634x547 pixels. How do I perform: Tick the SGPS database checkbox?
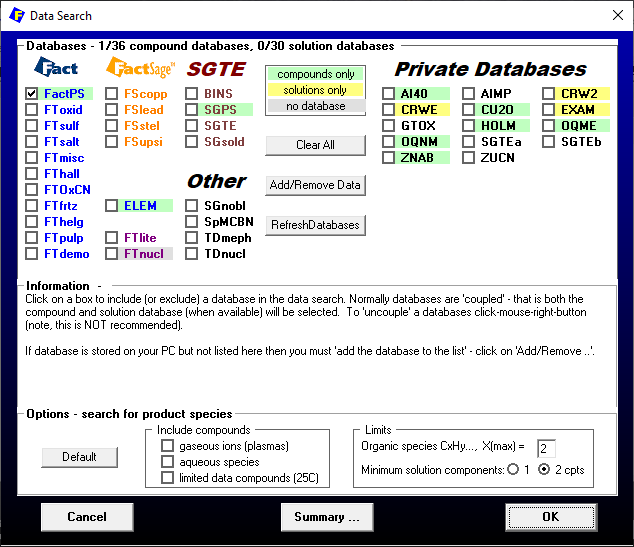point(192,110)
